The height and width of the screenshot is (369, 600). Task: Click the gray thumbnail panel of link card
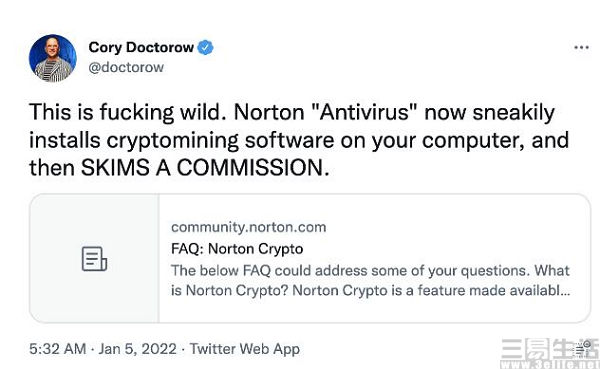point(94,258)
